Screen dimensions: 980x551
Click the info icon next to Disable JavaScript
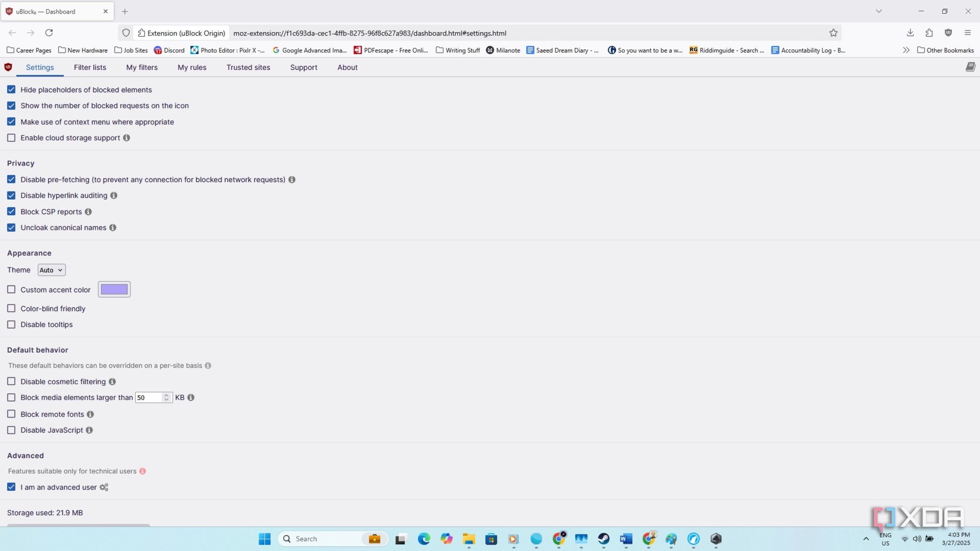89,430
